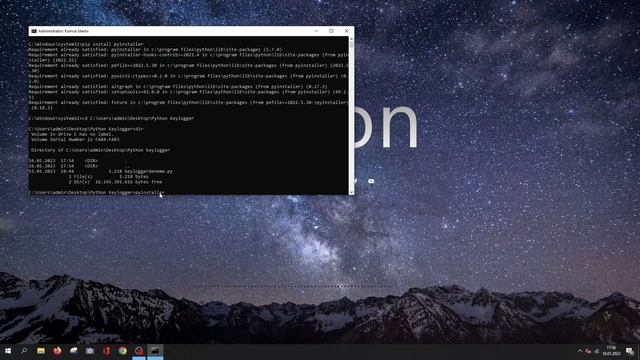The image size is (640, 360).
Task: Open File Explorer from taskbar
Action: point(41,351)
